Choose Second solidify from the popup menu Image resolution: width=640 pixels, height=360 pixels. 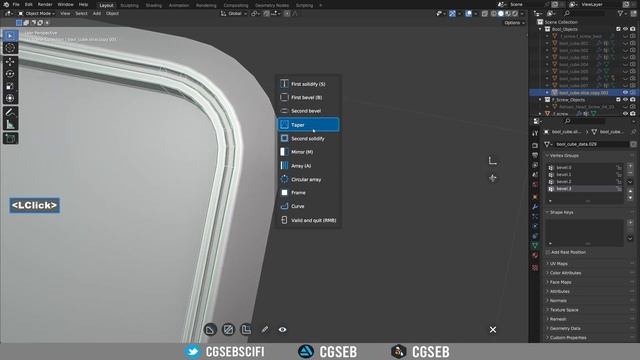point(309,138)
